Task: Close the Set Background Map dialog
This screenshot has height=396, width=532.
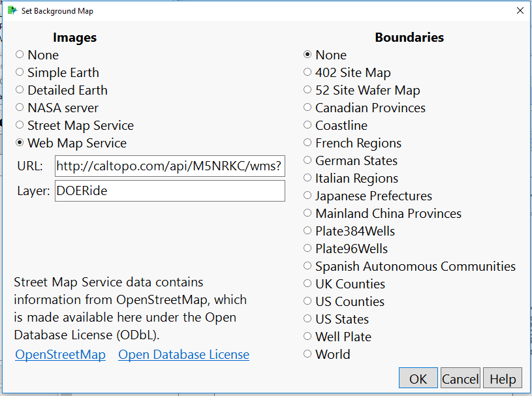Action: tap(520, 11)
